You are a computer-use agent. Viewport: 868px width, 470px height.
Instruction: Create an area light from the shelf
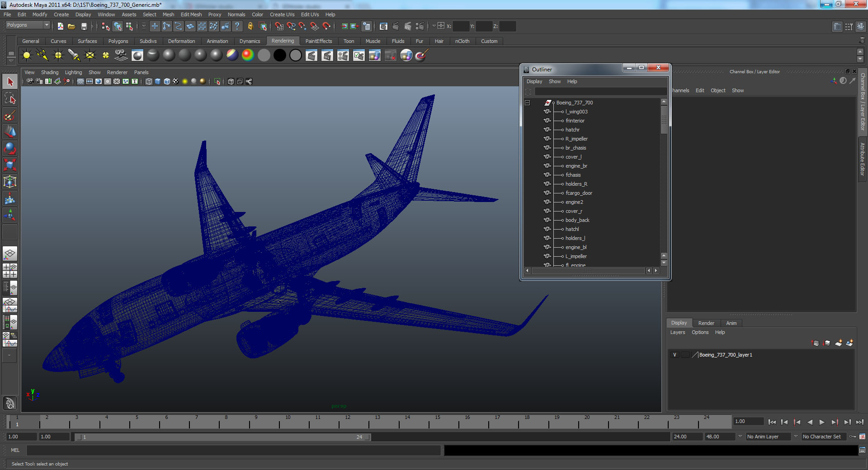point(90,55)
